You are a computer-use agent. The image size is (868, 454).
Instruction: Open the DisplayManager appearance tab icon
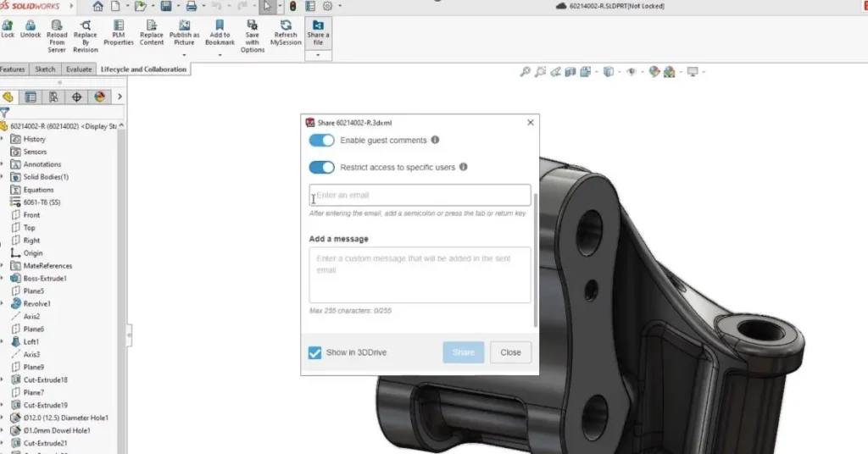pos(99,97)
